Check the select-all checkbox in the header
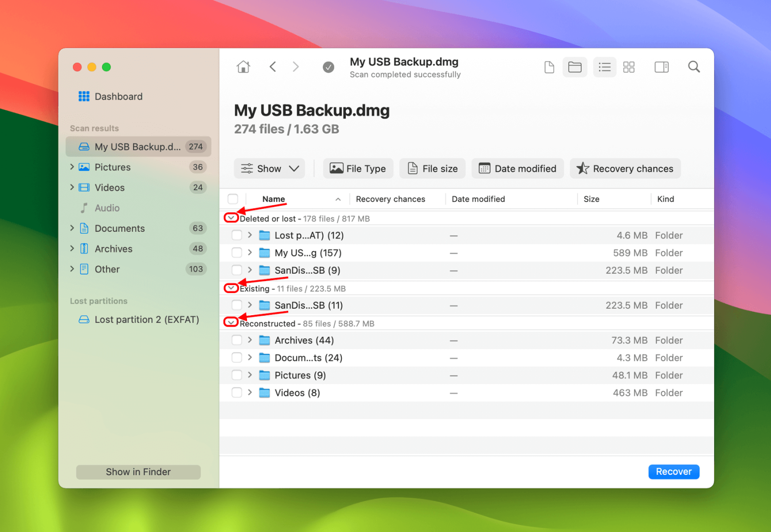This screenshot has width=771, height=532. [x=233, y=199]
